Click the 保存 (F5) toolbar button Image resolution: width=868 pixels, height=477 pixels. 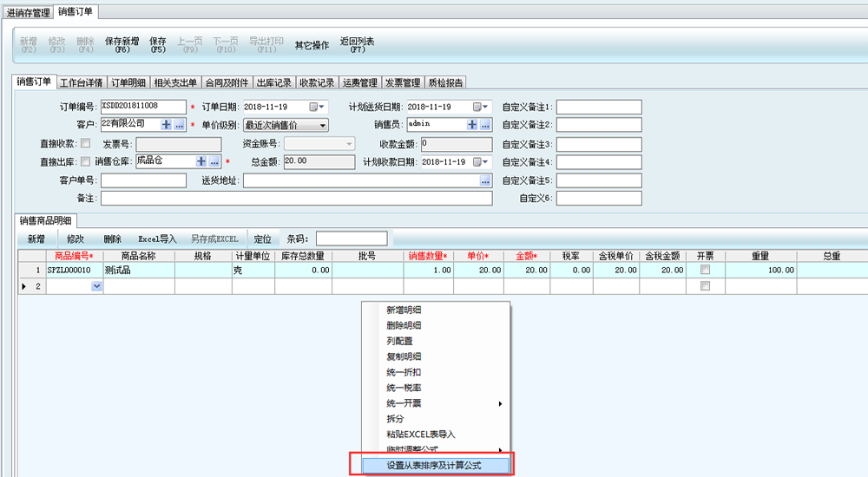pos(158,45)
